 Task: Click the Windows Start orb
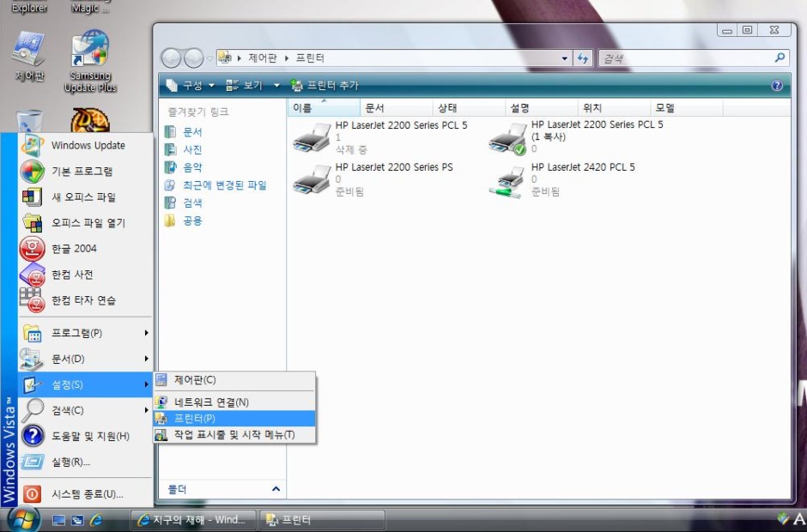tap(24, 518)
